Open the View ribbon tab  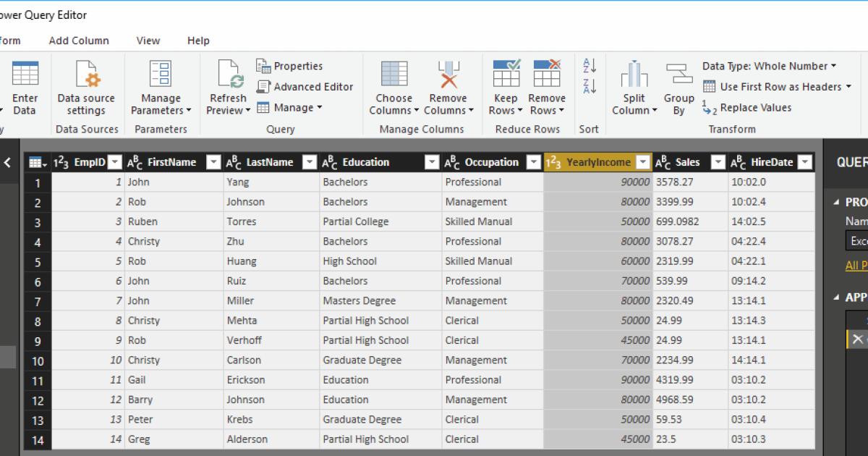pyautogui.click(x=148, y=41)
